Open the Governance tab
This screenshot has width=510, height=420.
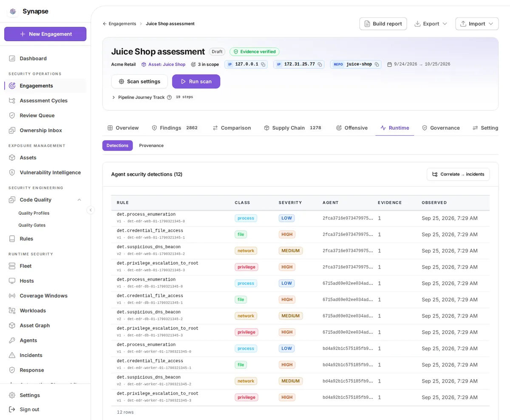click(x=441, y=128)
